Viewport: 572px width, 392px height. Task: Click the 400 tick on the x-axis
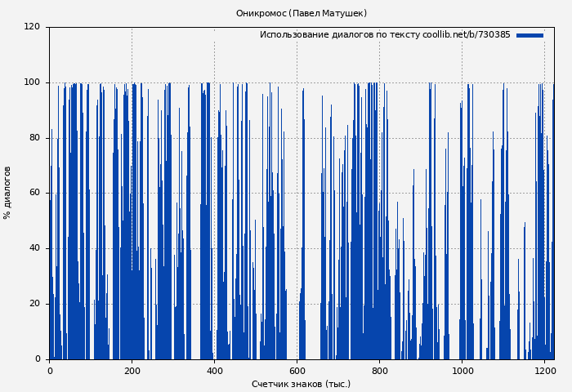214,370
